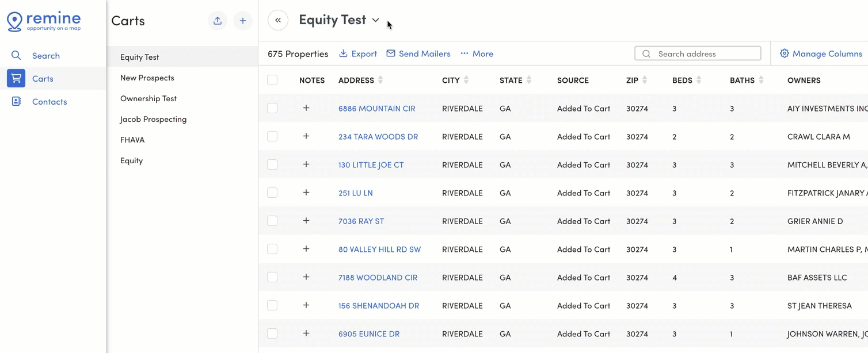Open the 156 SHENANDOAH DR link
Viewport: 868px width, 353px height.
(379, 305)
